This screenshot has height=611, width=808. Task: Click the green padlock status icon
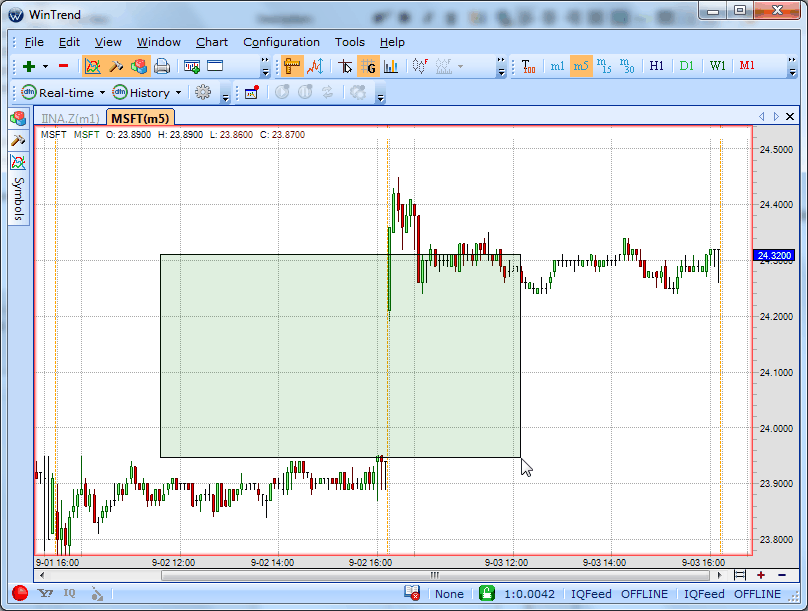486,593
